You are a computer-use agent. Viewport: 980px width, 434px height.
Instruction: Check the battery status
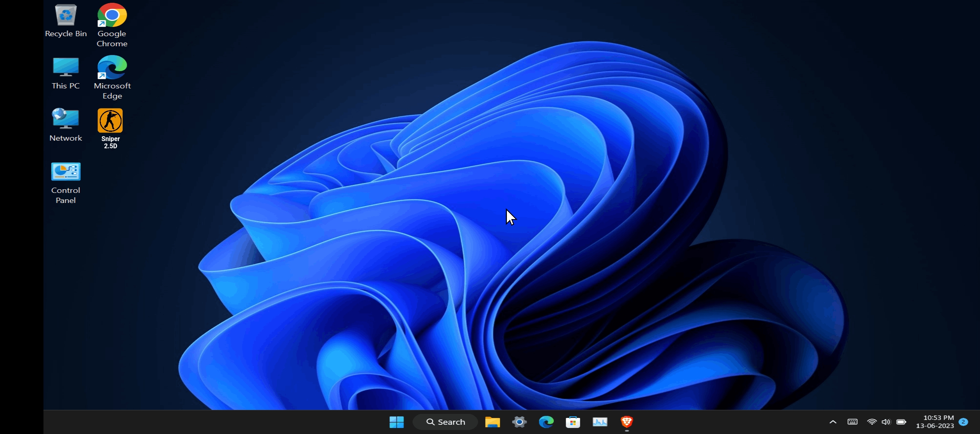[x=901, y=422]
